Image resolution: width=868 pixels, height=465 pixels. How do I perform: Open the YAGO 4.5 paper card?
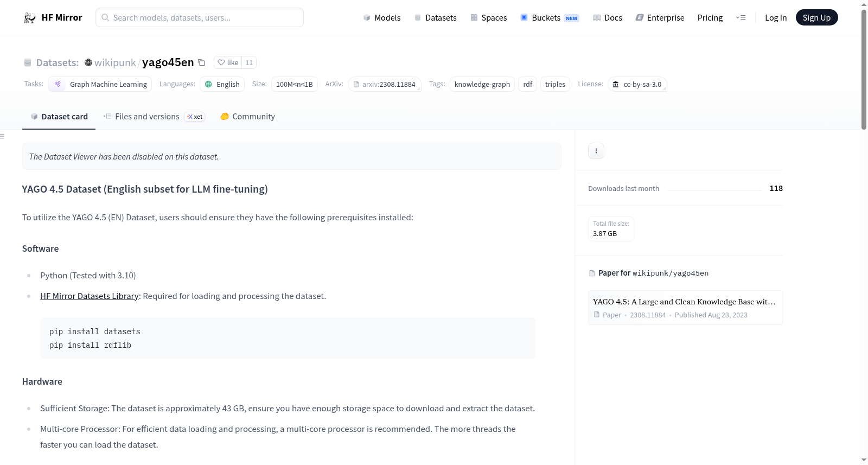(x=685, y=308)
